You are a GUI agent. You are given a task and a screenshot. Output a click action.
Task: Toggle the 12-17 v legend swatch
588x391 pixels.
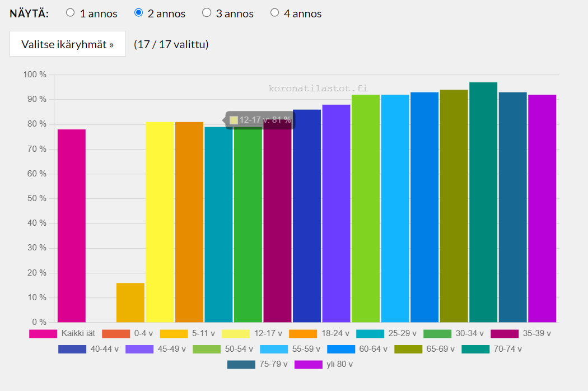click(x=236, y=334)
